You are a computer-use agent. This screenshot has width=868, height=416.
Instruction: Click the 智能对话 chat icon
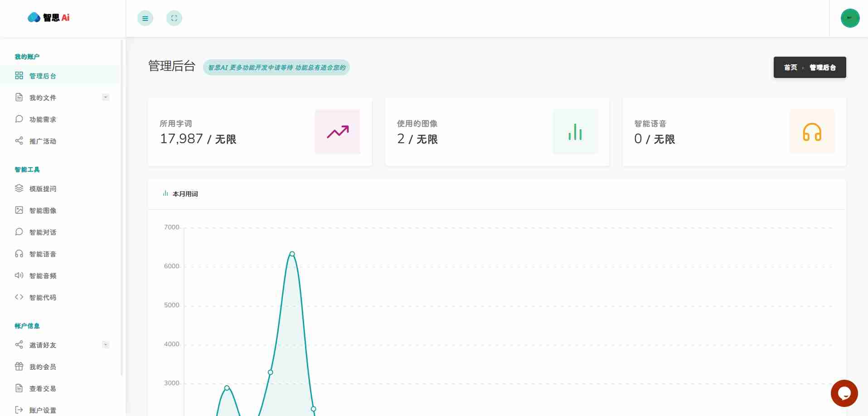[x=19, y=232]
